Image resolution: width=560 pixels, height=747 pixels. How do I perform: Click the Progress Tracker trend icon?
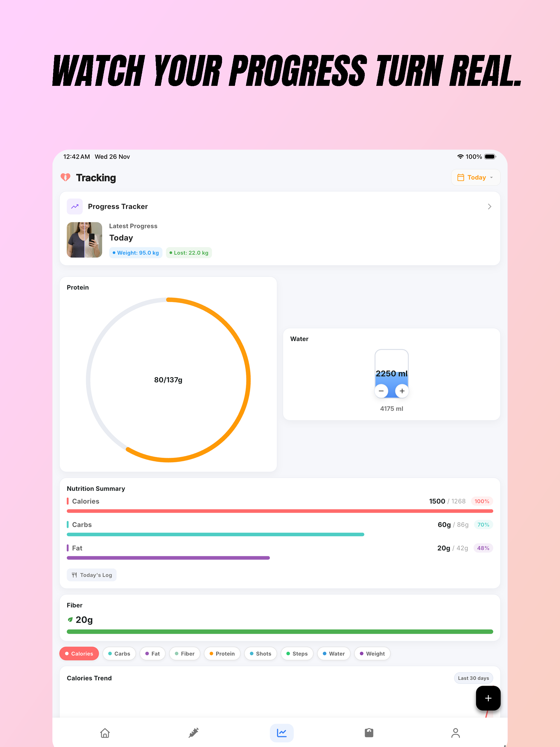point(75,206)
